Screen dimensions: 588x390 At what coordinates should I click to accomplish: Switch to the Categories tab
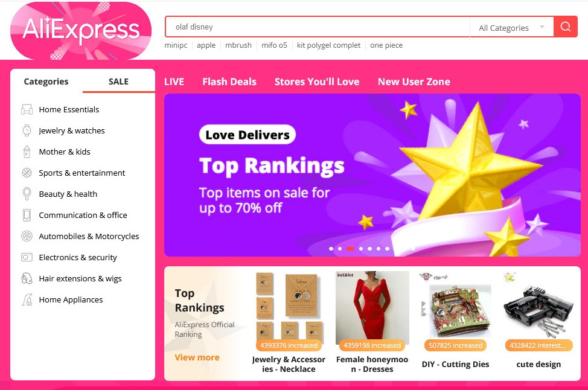46,82
